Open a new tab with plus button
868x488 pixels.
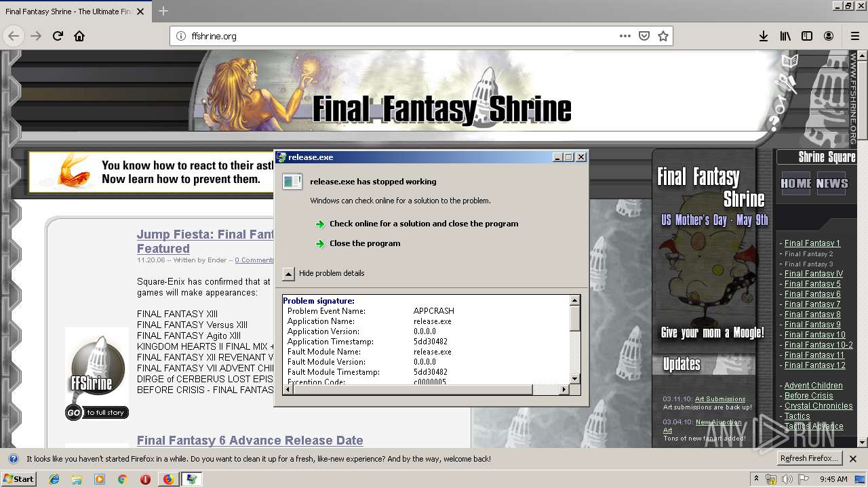(x=163, y=11)
